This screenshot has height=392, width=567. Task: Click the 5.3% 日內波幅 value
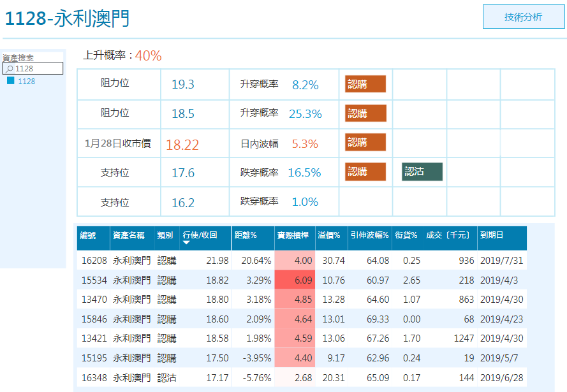tap(305, 144)
